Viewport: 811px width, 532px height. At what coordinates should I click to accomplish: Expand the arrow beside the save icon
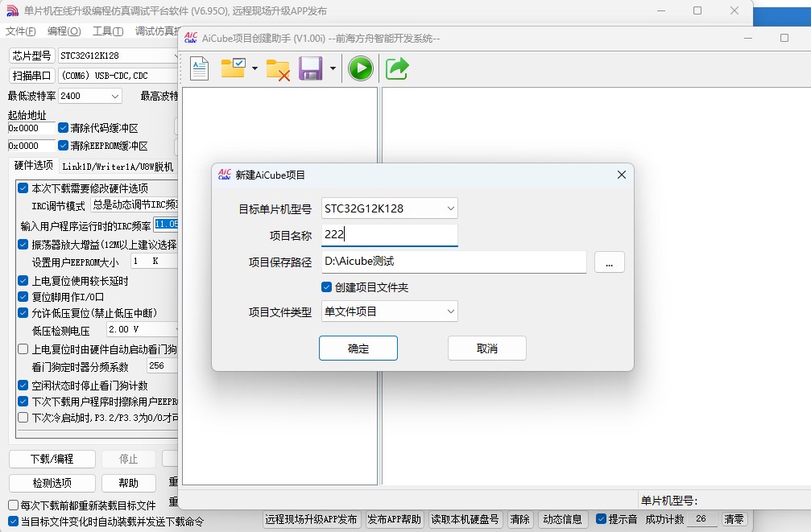coord(333,68)
